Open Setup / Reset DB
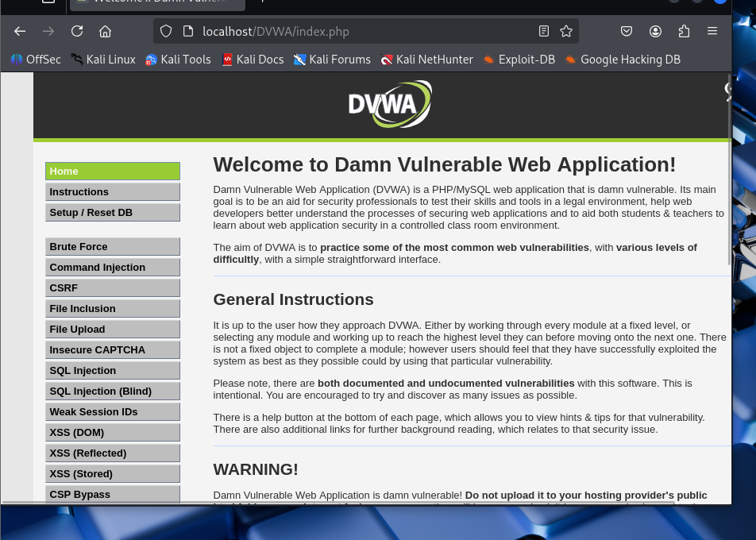This screenshot has height=540, width=756. click(113, 213)
